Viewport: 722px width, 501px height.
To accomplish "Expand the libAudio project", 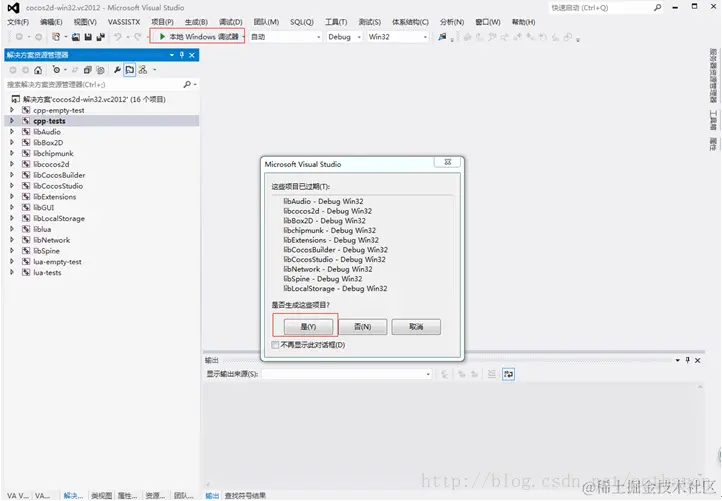I will click(12, 132).
